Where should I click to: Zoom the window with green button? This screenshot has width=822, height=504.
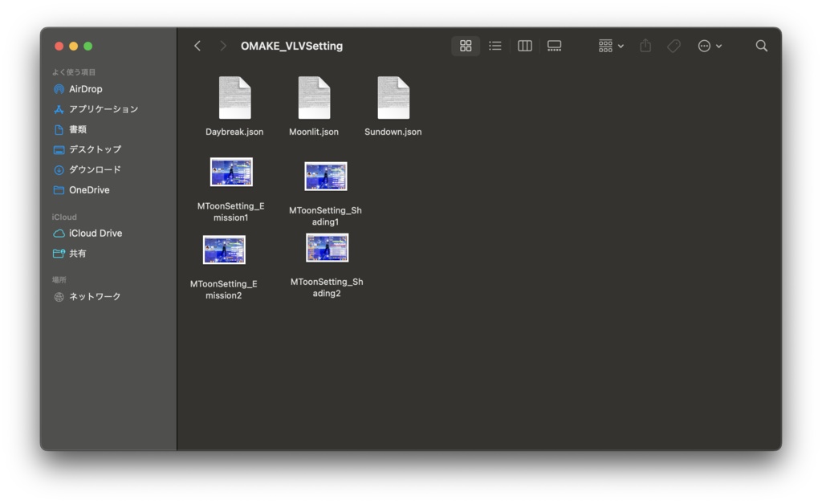tap(88, 46)
